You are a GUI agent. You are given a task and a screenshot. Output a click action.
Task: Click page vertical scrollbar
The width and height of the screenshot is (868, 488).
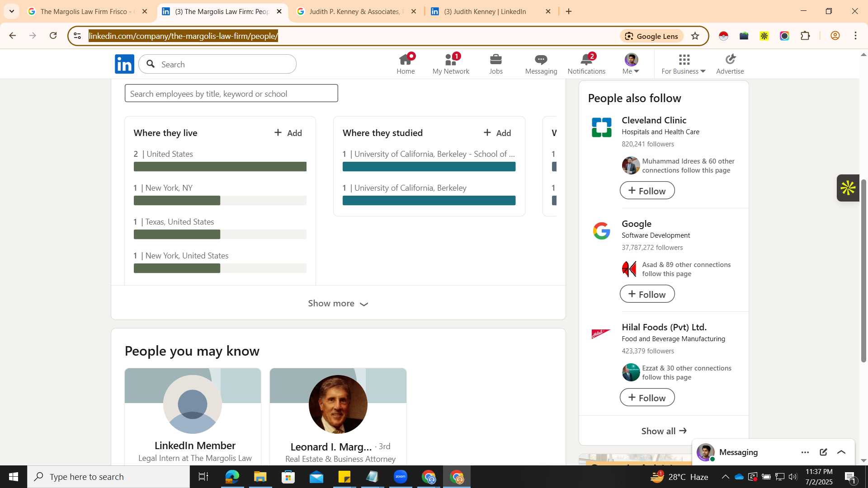pos(863,270)
